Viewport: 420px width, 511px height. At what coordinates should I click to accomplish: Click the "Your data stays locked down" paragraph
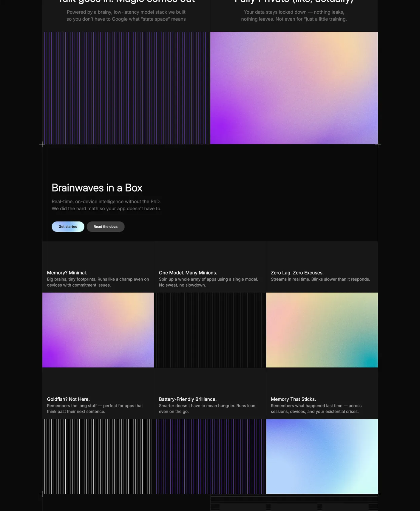tap(294, 16)
